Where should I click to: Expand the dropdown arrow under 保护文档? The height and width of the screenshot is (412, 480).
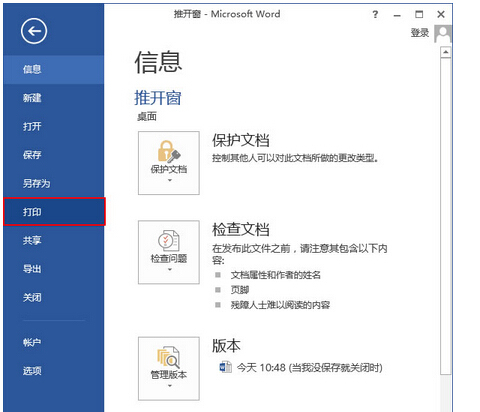(x=170, y=180)
